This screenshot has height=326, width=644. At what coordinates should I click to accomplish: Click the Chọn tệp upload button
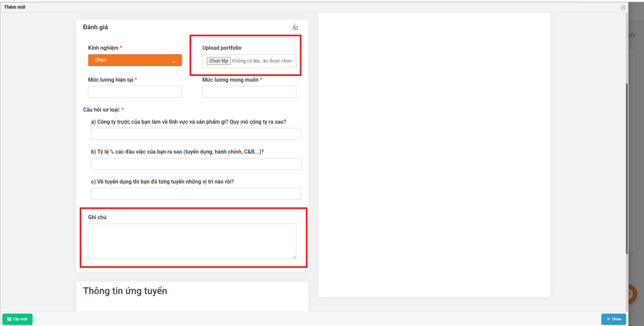218,61
